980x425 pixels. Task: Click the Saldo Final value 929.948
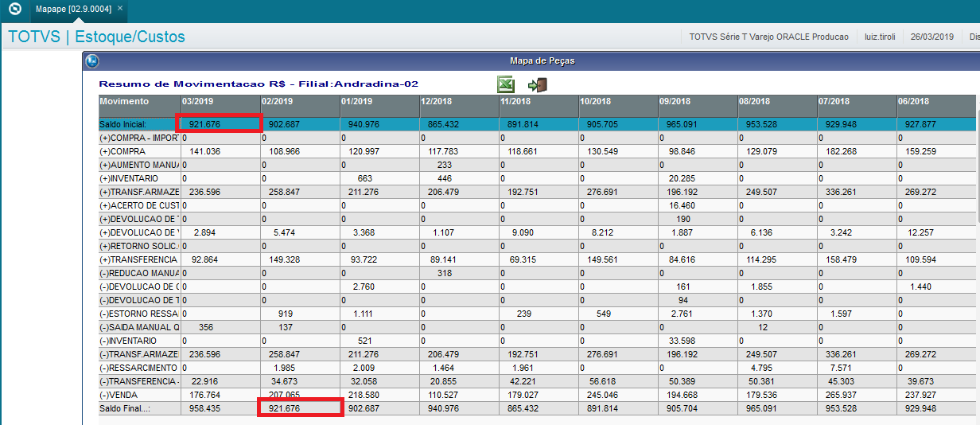[x=920, y=408]
